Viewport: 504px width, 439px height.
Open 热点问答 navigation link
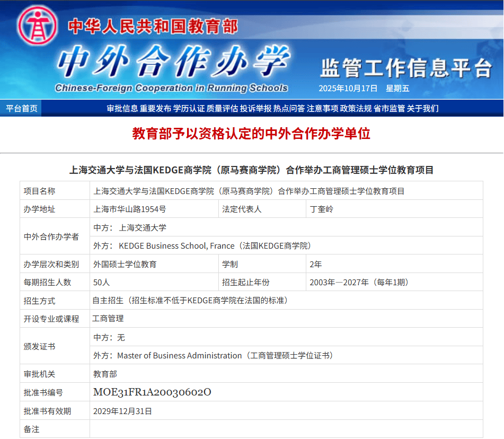coord(289,108)
